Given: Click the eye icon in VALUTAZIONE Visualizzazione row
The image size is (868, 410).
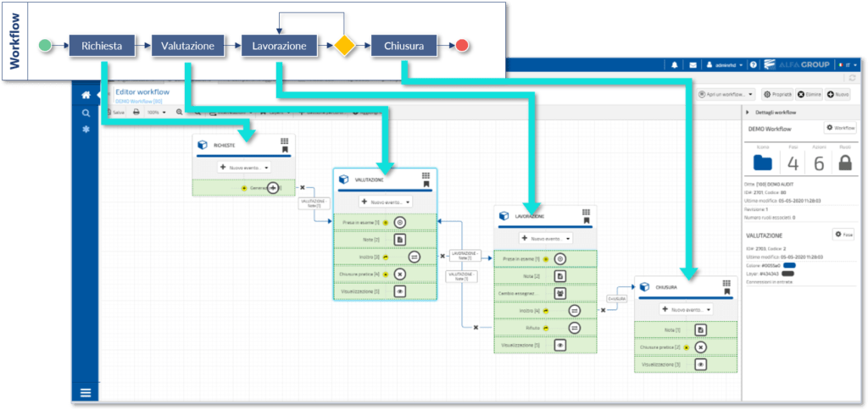Looking at the screenshot, I should point(399,291).
